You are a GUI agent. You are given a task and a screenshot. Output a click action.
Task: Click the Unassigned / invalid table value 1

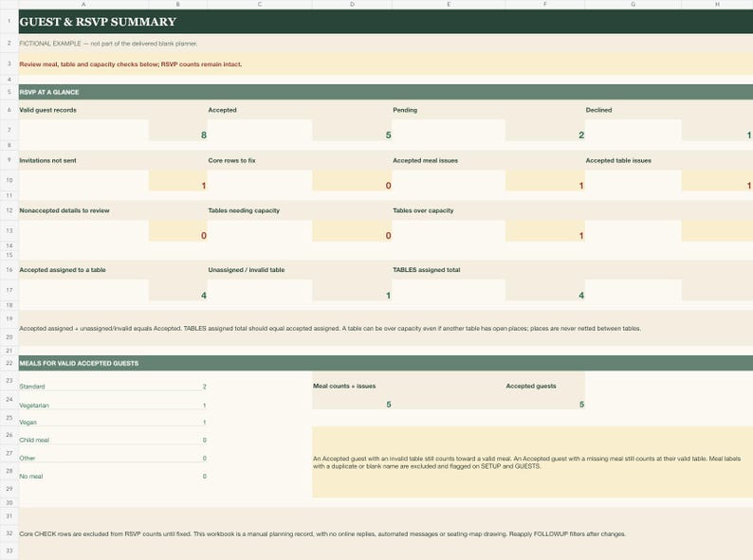coord(388,295)
